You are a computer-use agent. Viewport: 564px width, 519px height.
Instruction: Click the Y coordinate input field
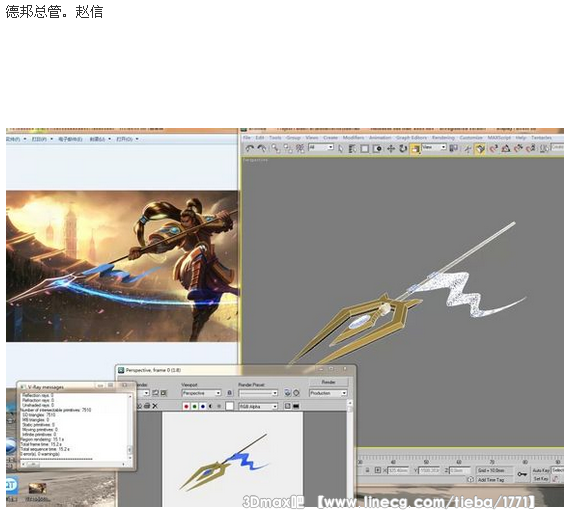pos(429,470)
